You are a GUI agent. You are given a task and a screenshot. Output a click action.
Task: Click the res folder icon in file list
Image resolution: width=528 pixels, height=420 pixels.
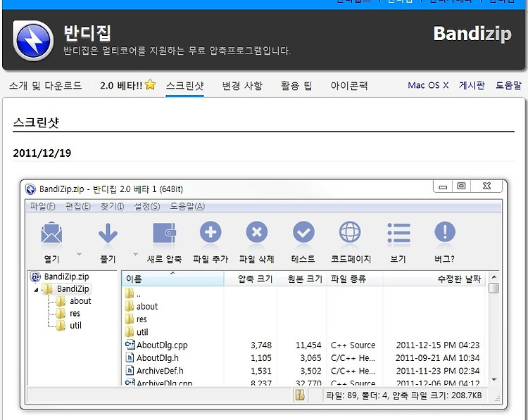[x=130, y=319]
